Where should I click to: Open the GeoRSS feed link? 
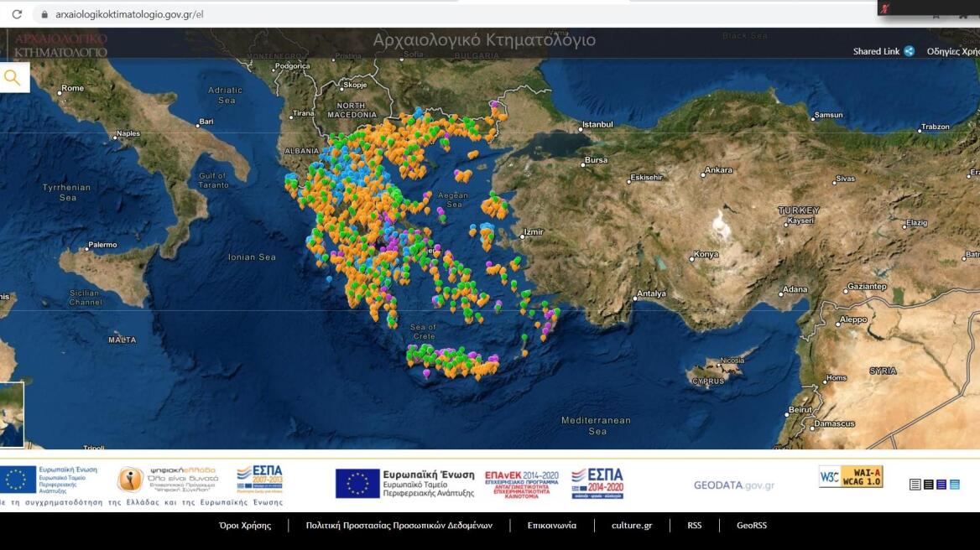tap(751, 526)
